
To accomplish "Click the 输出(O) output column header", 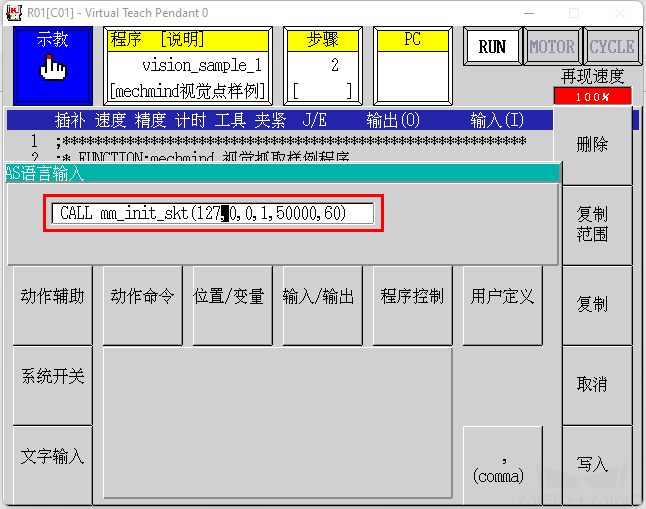I will [x=393, y=120].
